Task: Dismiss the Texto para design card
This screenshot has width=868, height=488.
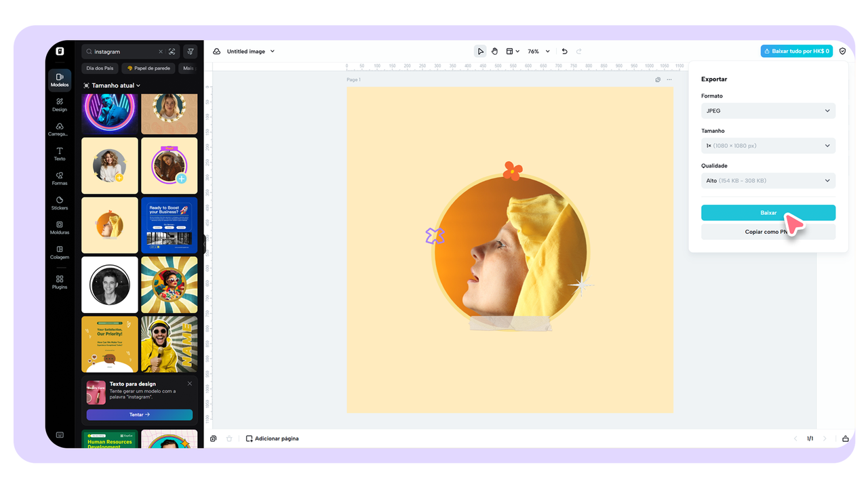Action: [190, 384]
